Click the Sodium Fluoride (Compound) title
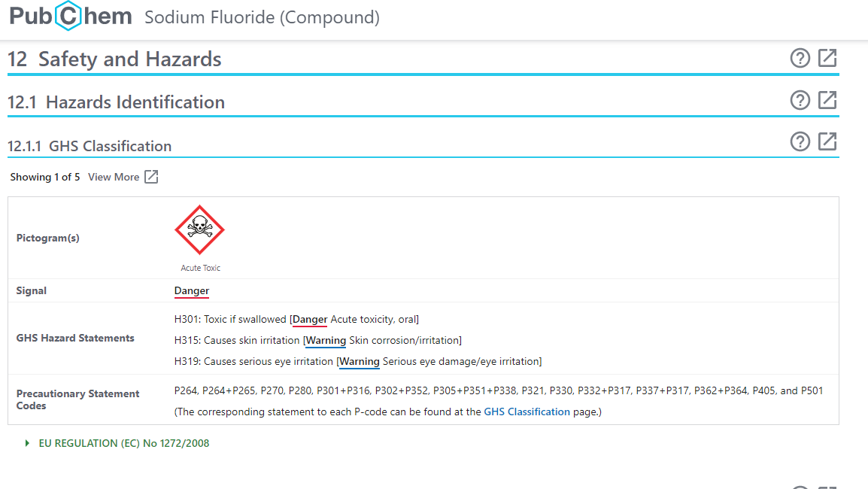This screenshot has height=489, width=868. click(262, 17)
